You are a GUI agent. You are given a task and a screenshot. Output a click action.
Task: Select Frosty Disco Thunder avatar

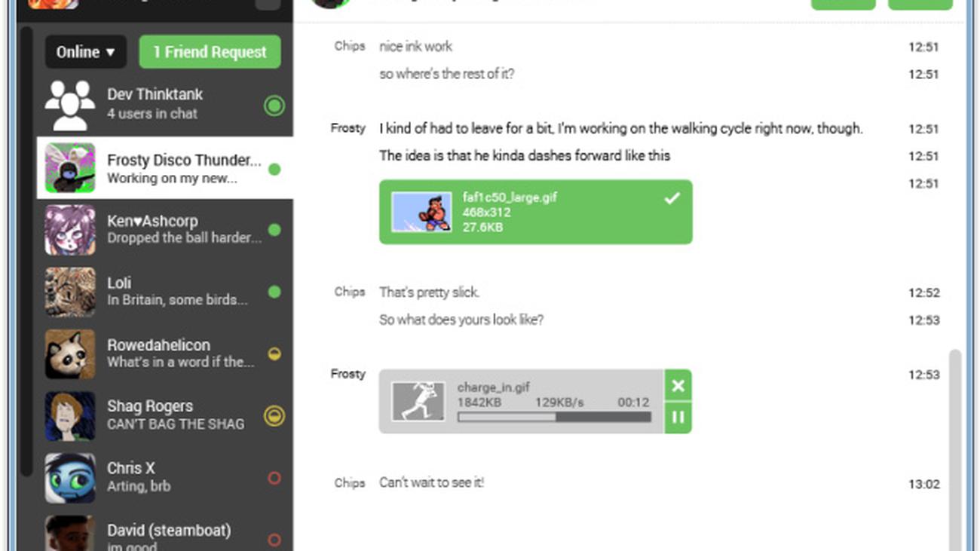click(70, 167)
